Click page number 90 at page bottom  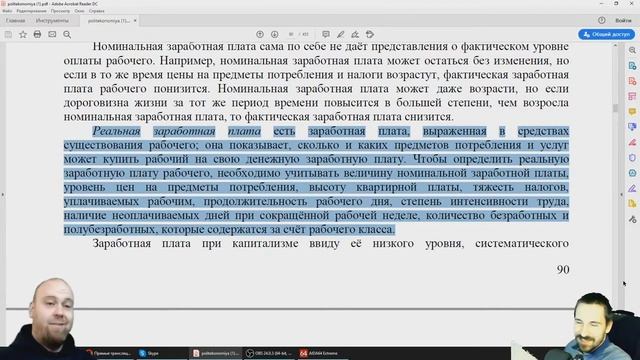coord(563,269)
